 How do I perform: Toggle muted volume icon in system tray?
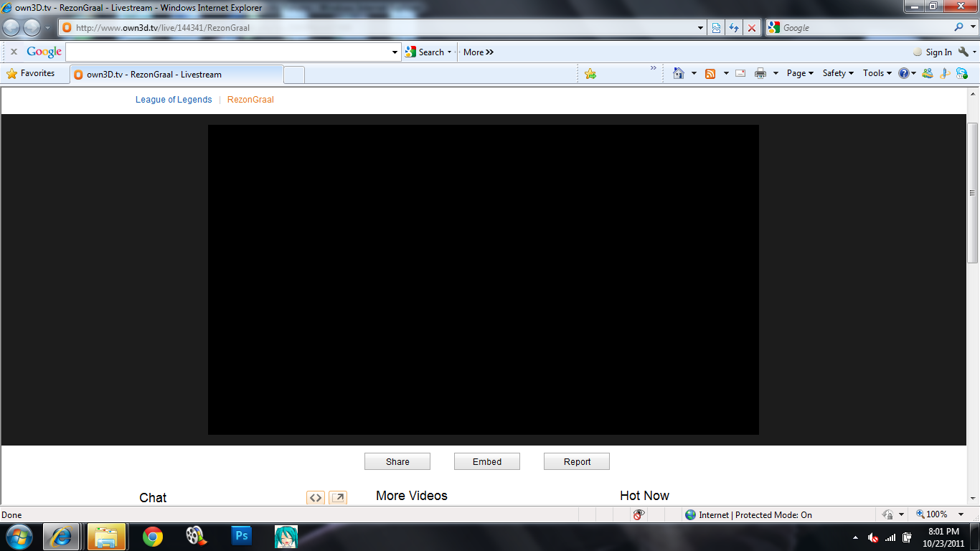click(x=873, y=537)
